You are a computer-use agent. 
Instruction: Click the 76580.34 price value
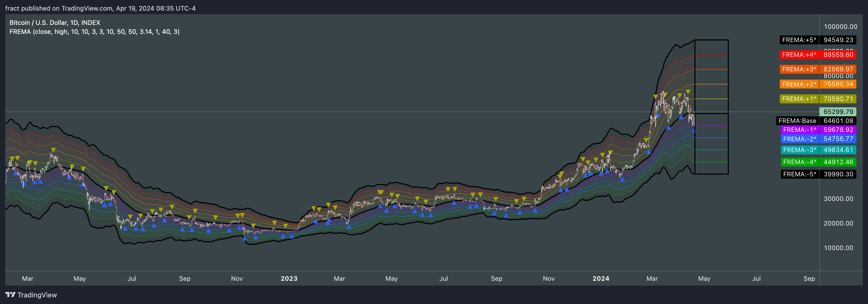pos(838,84)
